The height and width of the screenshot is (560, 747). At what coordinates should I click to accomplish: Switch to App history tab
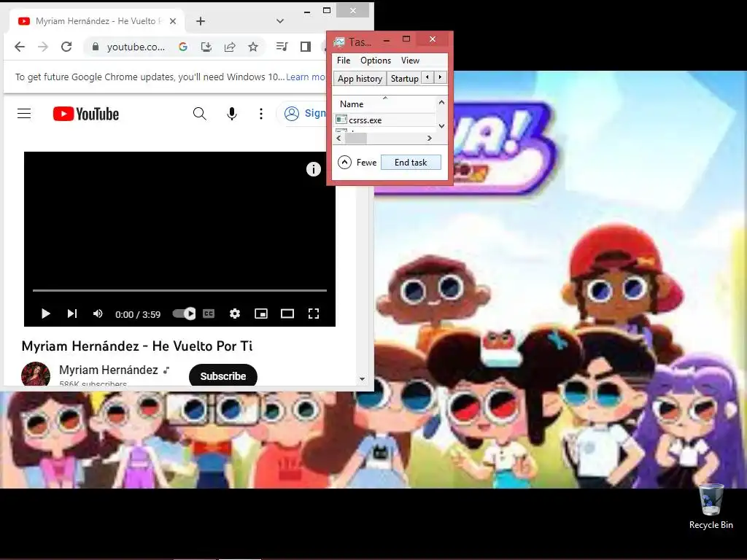pyautogui.click(x=360, y=79)
